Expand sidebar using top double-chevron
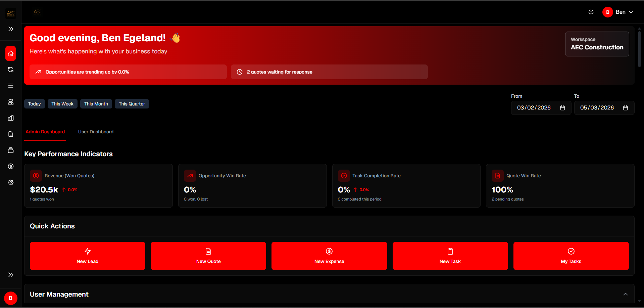This screenshot has height=308, width=644. [11, 29]
